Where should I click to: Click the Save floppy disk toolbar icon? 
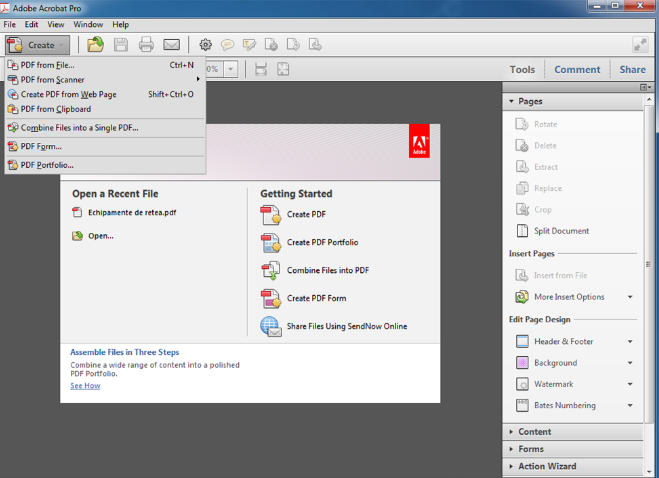pyautogui.click(x=121, y=45)
